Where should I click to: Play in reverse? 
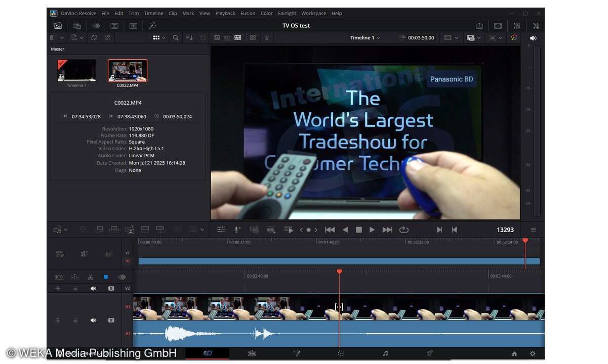tap(345, 230)
